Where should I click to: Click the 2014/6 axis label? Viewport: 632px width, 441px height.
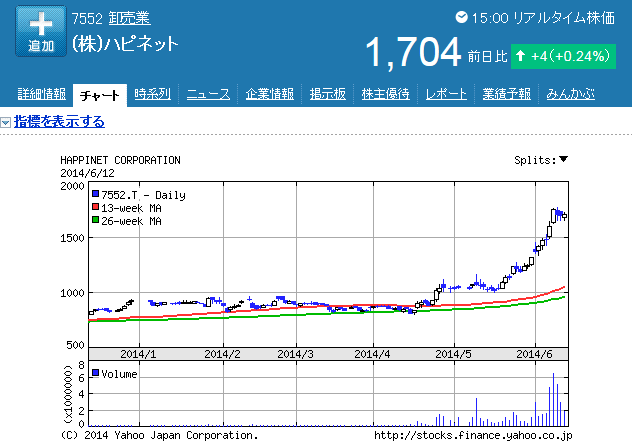[x=534, y=354]
